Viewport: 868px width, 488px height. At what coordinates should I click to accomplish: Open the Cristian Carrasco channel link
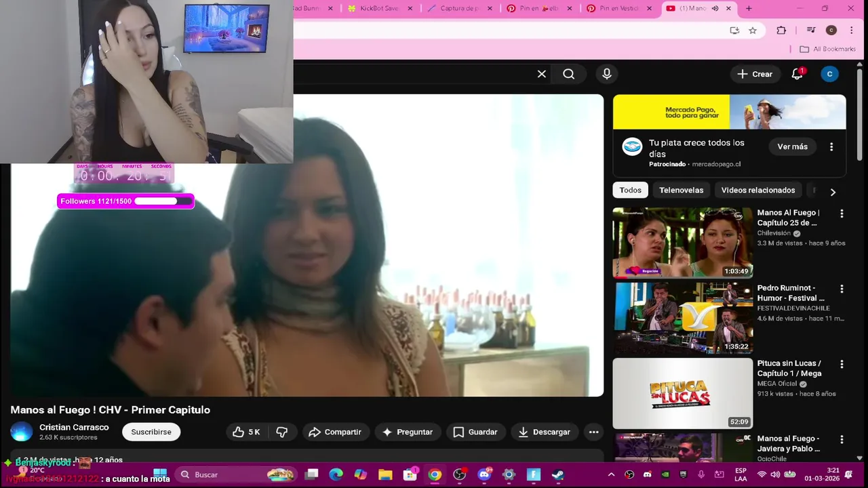(74, 428)
